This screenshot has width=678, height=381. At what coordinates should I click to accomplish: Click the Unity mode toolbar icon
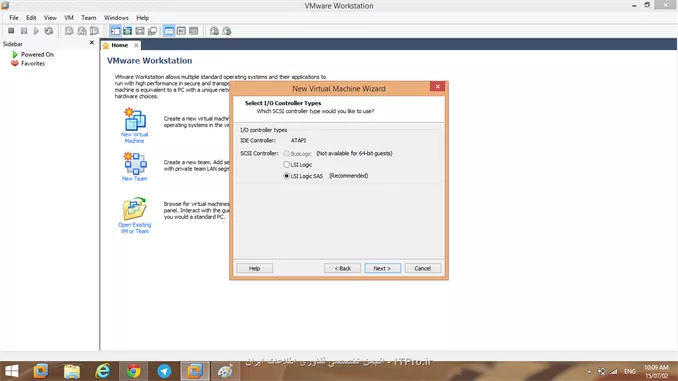click(152, 31)
